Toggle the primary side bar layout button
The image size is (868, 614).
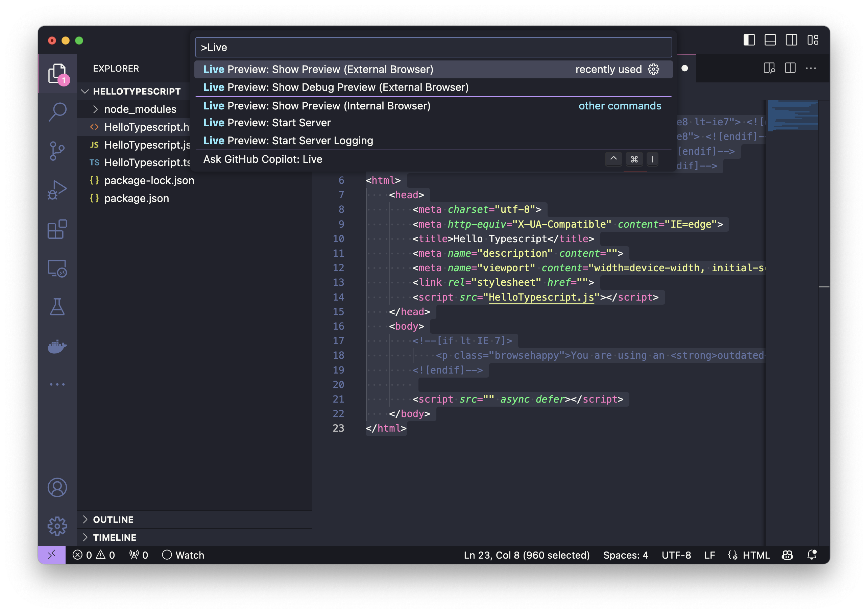[x=749, y=40]
